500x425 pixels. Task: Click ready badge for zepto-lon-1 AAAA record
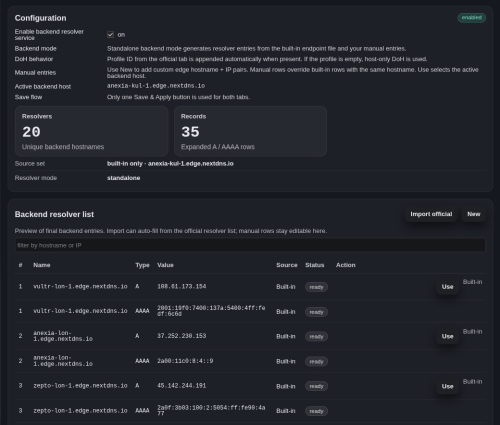(316, 411)
